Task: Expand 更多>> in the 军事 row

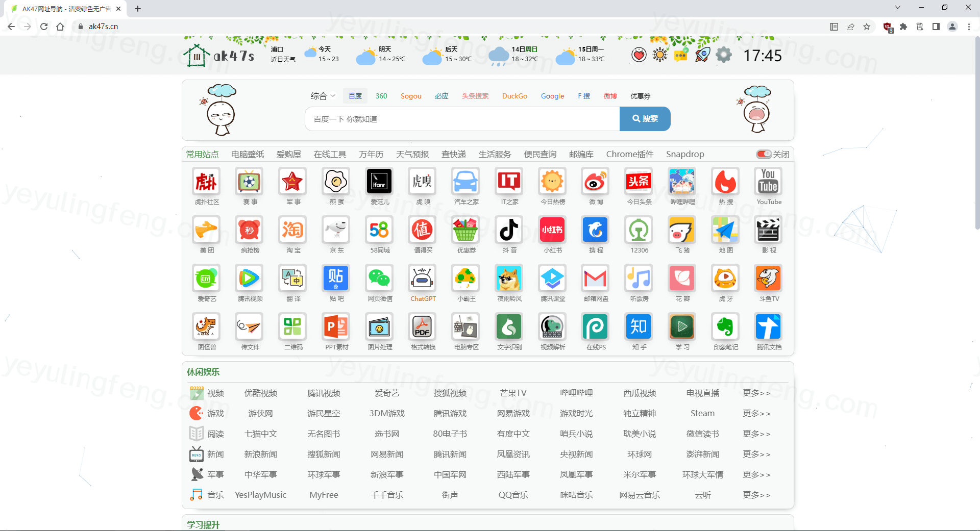Action: pyautogui.click(x=756, y=474)
